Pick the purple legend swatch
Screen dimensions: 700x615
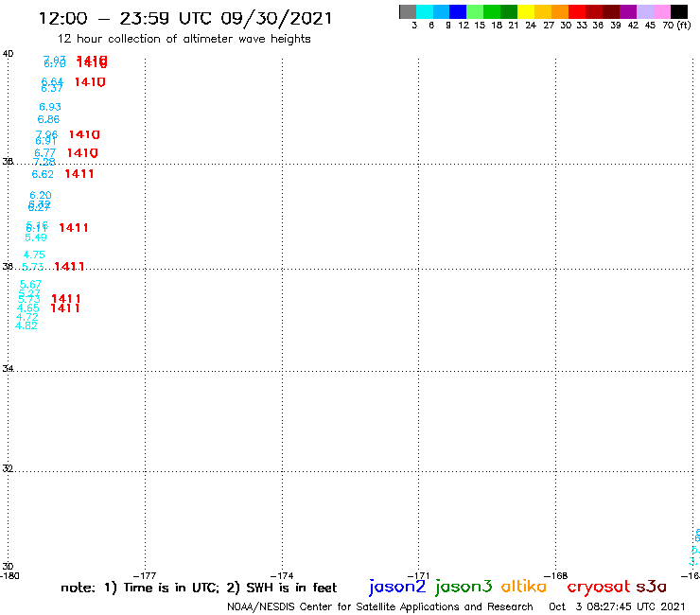point(628,11)
